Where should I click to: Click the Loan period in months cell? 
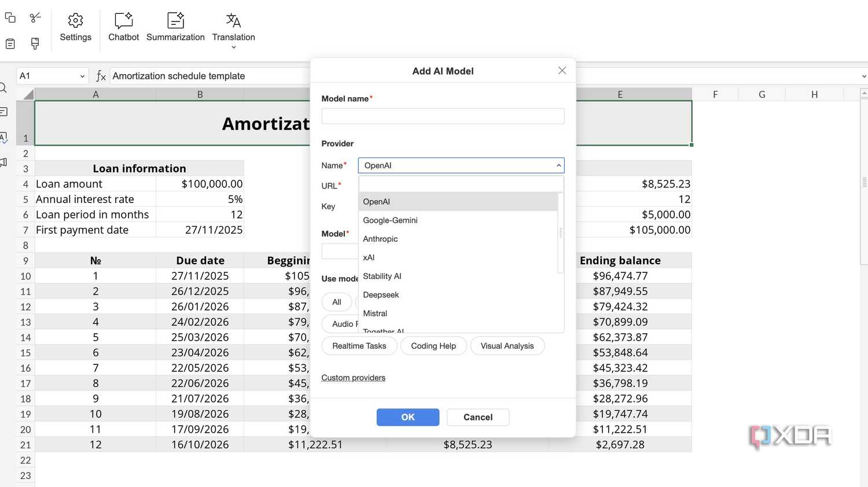tap(95, 215)
